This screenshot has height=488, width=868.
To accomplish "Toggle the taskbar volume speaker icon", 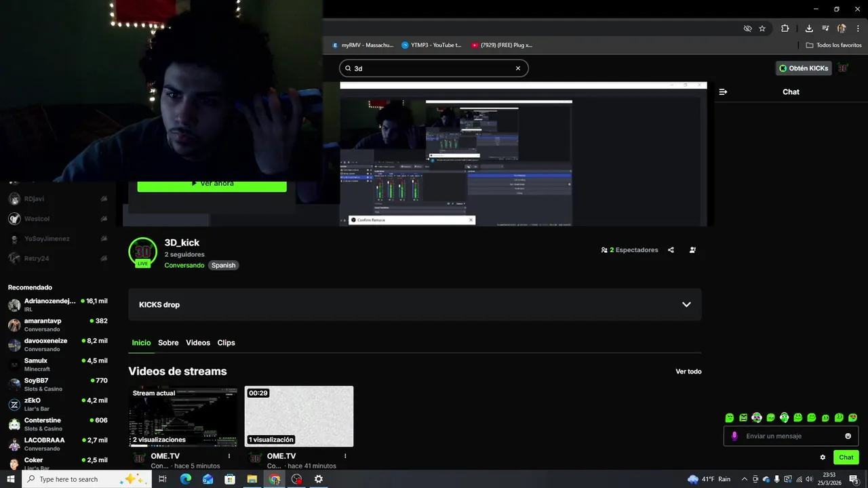I will click(809, 479).
